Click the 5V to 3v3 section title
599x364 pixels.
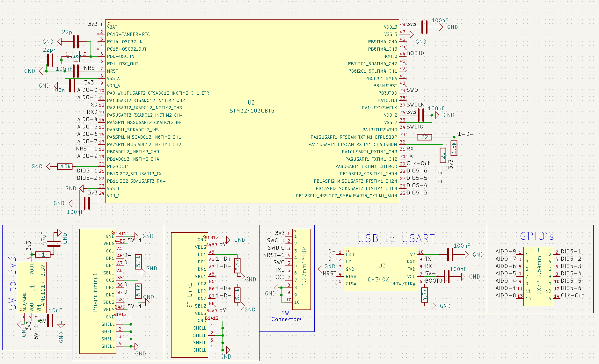pos(12,283)
